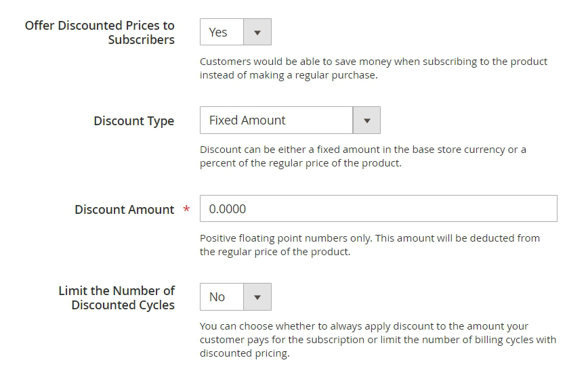The image size is (588, 379).
Task: Click the 'Positive floating point numbers only' note
Action: click(x=369, y=238)
